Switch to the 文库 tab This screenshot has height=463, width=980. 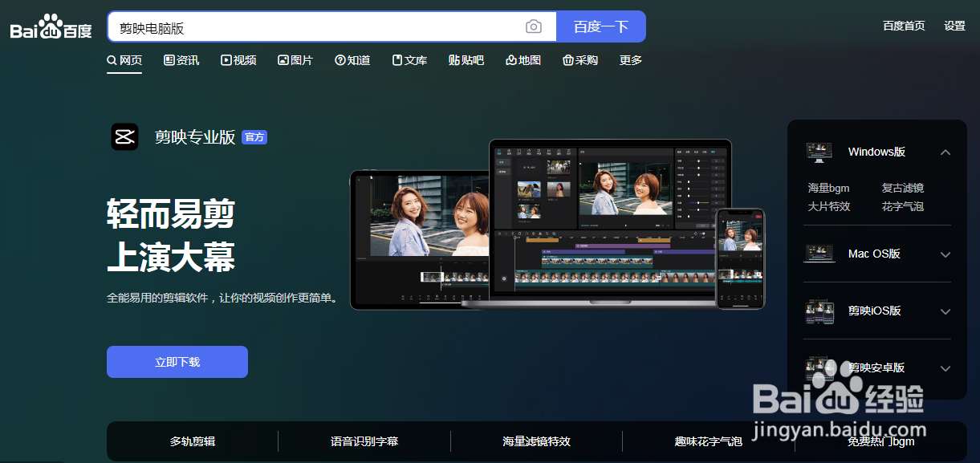[409, 60]
